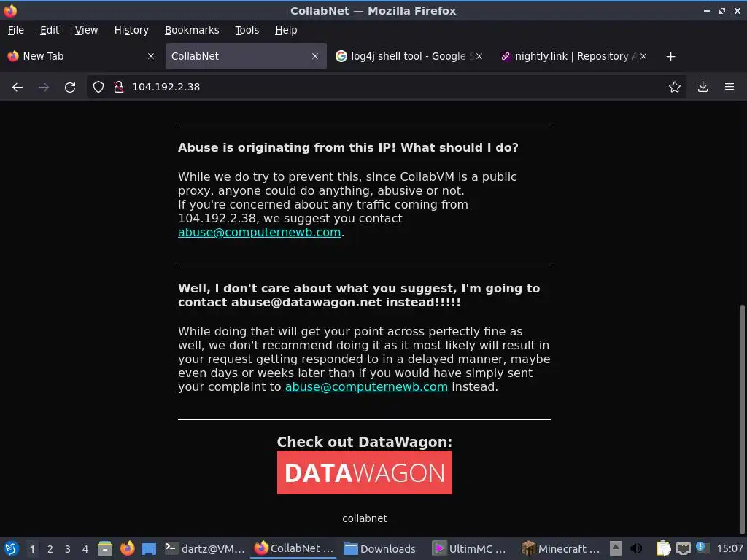Screen dimensions: 747x560
Task: Open a new tab with plus button
Action: (671, 57)
